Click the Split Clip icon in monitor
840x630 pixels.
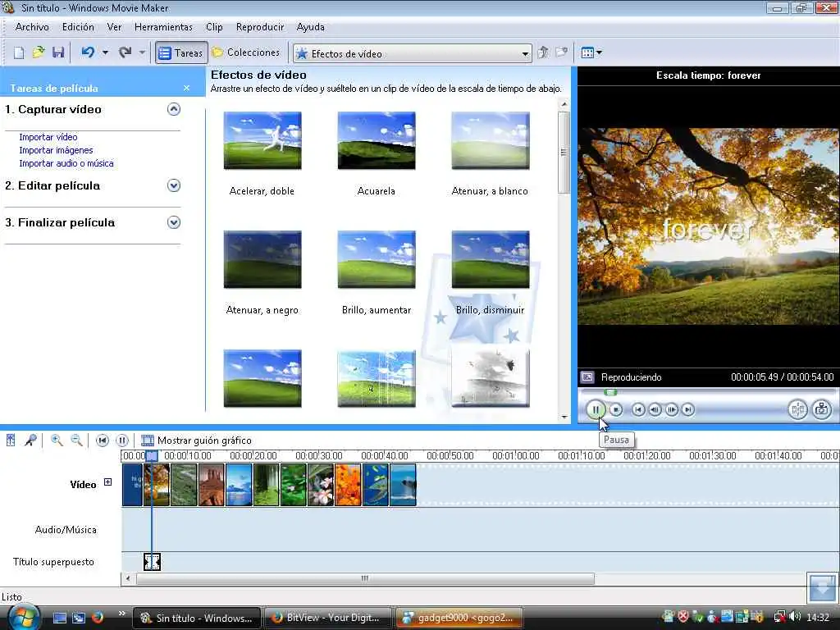(797, 410)
